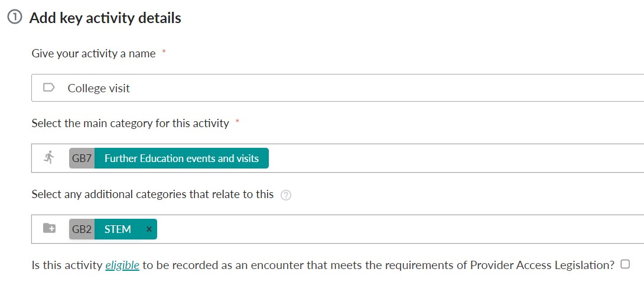Viewport: 644px width, 285px height.
Task: Click the Give your activity a name label
Action: pyautogui.click(x=93, y=53)
